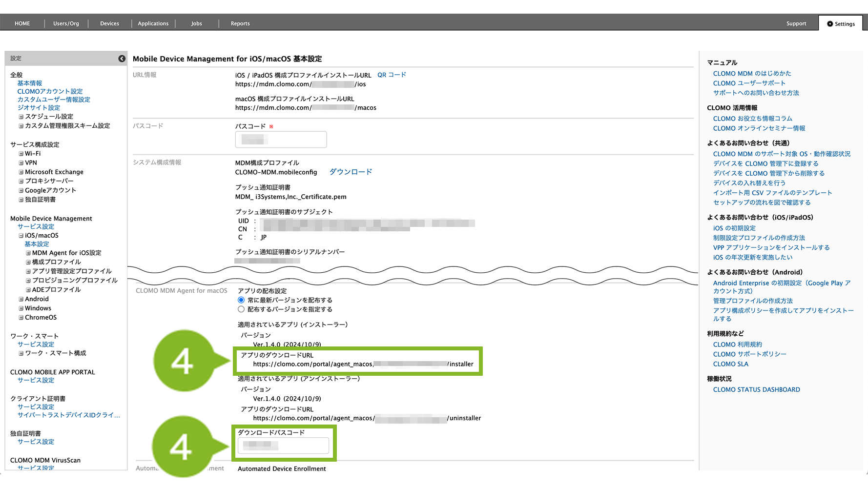Expand プロビジョニングプロファイル node
This screenshot has width=868, height=488.
coord(28,281)
